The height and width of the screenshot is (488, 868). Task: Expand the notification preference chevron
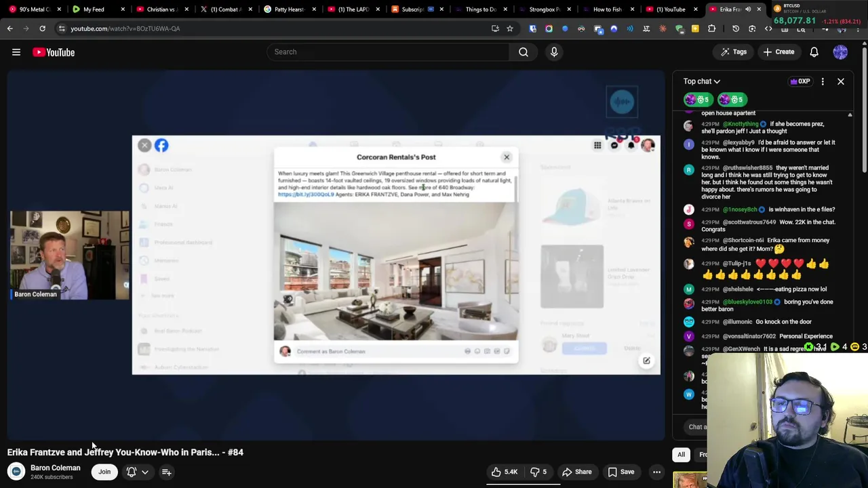144,472
